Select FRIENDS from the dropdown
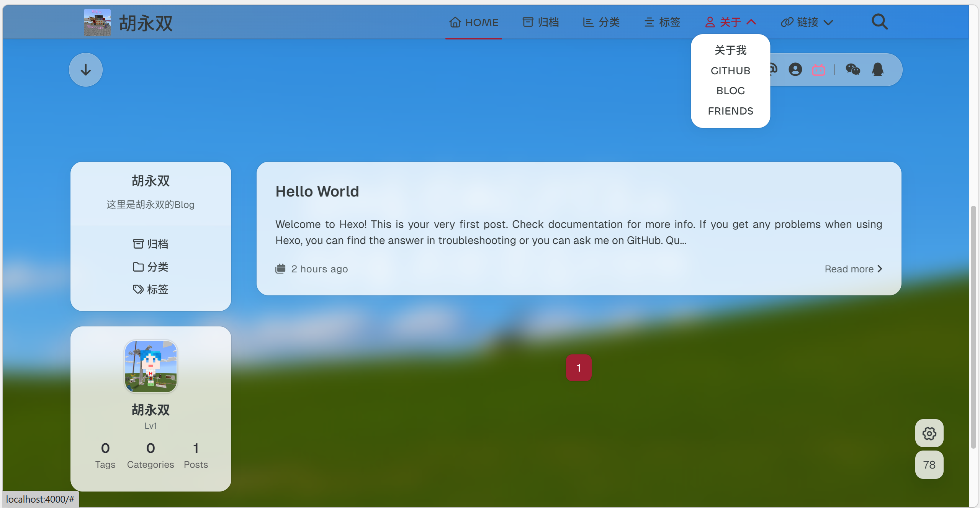Viewport: 980px width, 508px height. (x=730, y=111)
